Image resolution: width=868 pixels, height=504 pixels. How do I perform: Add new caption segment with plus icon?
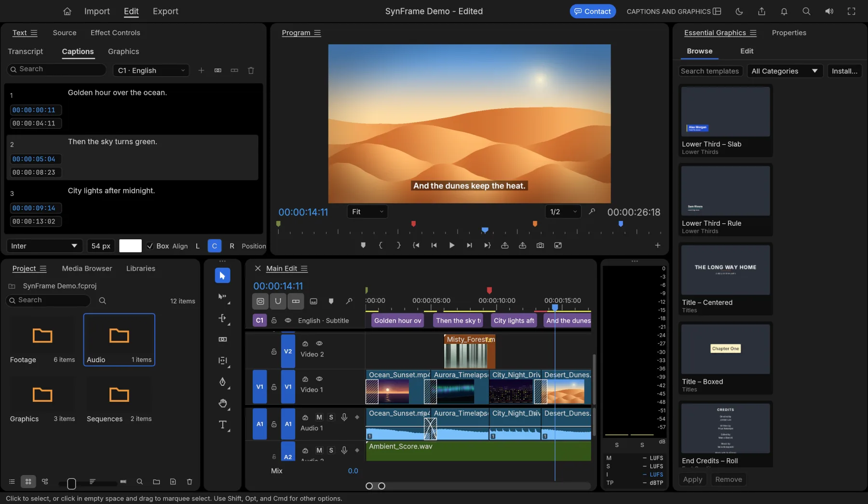[201, 70]
